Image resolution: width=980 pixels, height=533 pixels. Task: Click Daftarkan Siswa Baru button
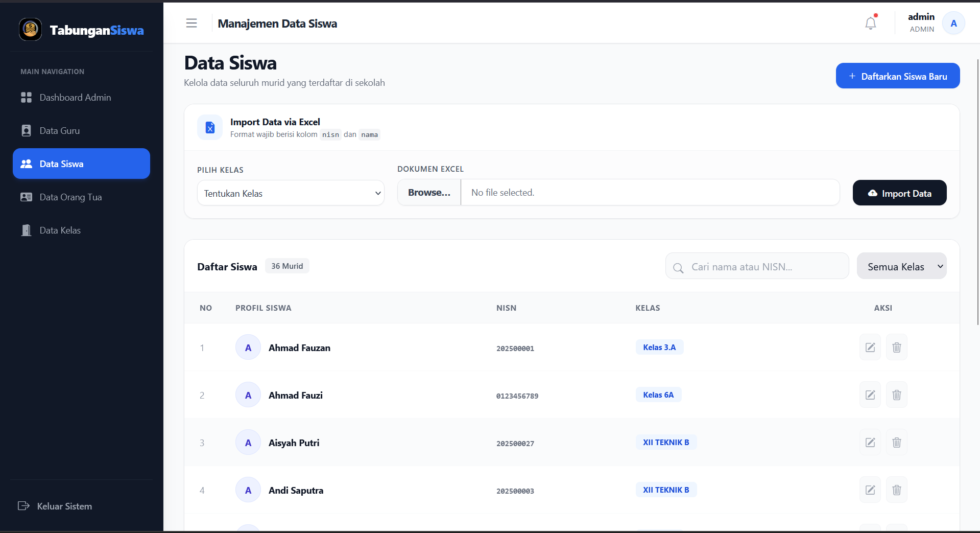898,76
